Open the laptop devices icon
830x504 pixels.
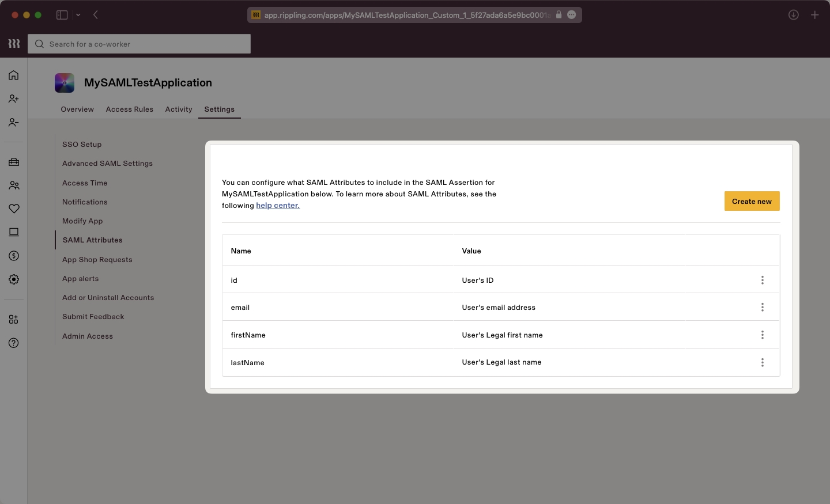tap(13, 232)
